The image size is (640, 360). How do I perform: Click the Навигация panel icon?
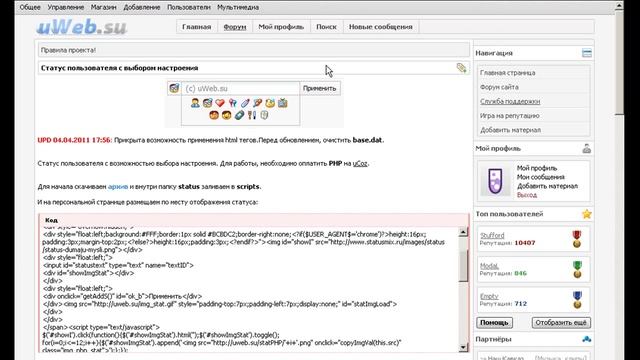click(x=587, y=53)
